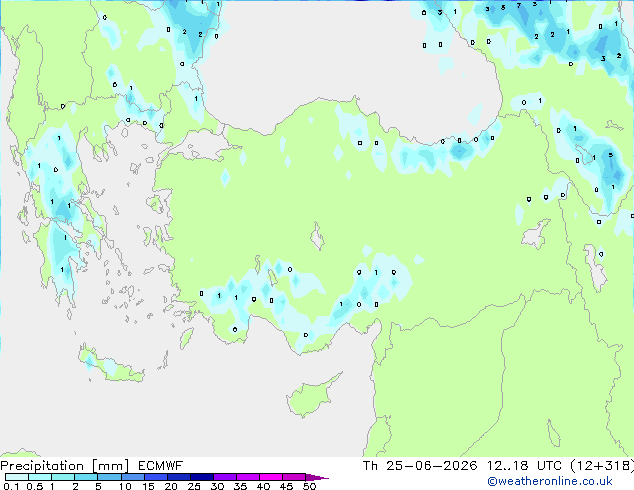Click the '0.1' legend scale label
Viewport: 634px width, 490px height.
(x=11, y=486)
